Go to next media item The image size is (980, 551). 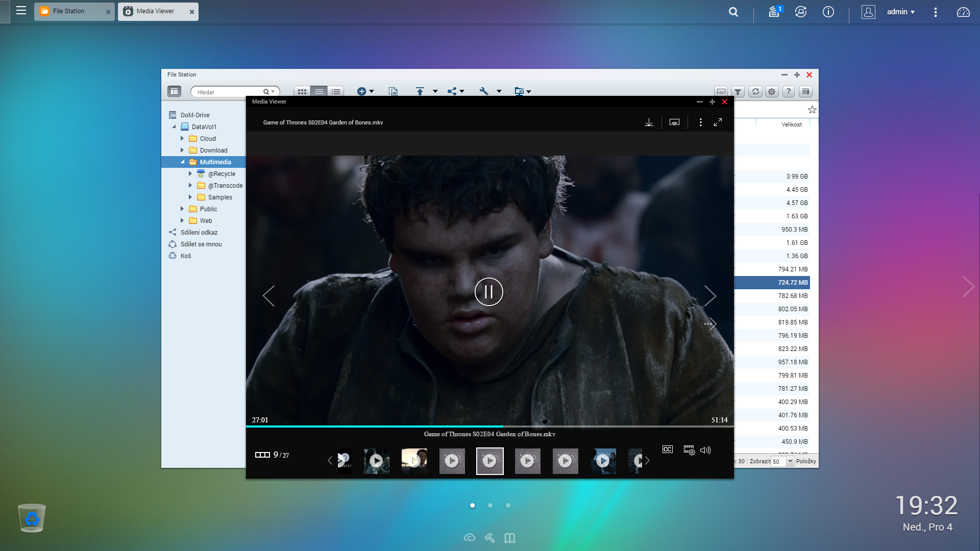pyautogui.click(x=710, y=295)
